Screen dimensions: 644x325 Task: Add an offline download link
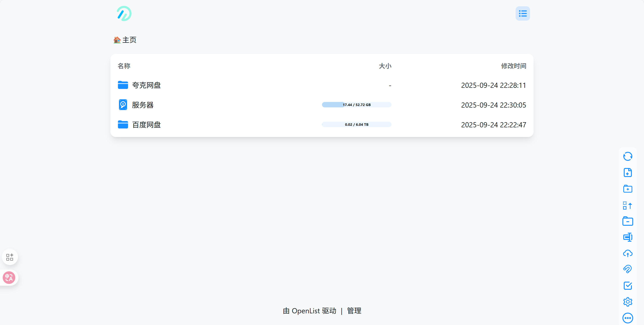click(x=628, y=269)
